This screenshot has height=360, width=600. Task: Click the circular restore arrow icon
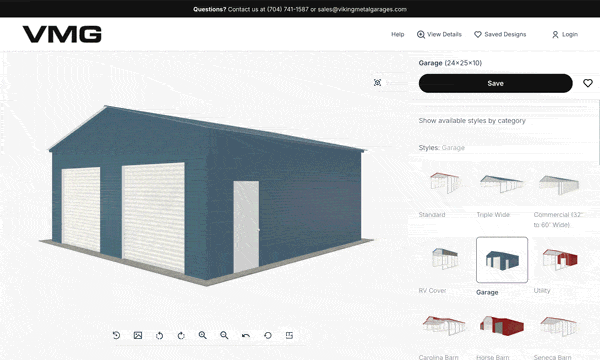[x=268, y=336]
